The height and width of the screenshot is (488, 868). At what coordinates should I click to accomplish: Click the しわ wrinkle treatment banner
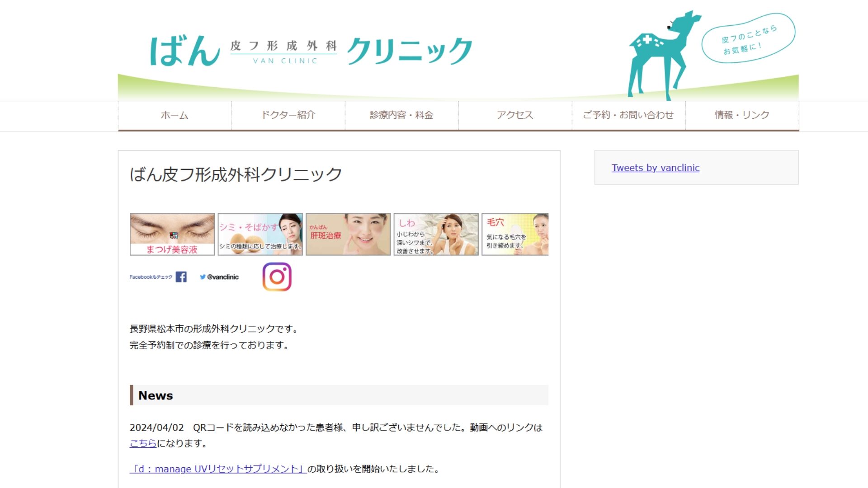tap(435, 234)
